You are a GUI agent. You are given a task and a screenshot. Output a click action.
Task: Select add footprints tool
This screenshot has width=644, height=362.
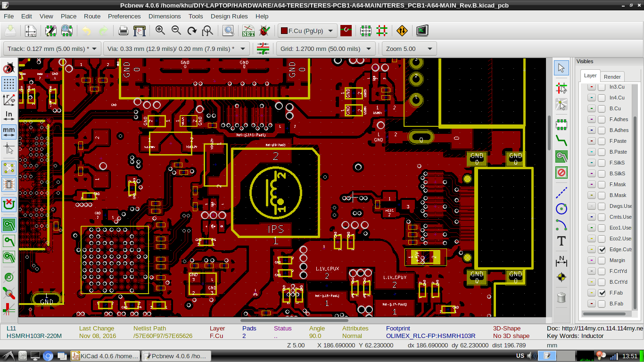click(561, 124)
